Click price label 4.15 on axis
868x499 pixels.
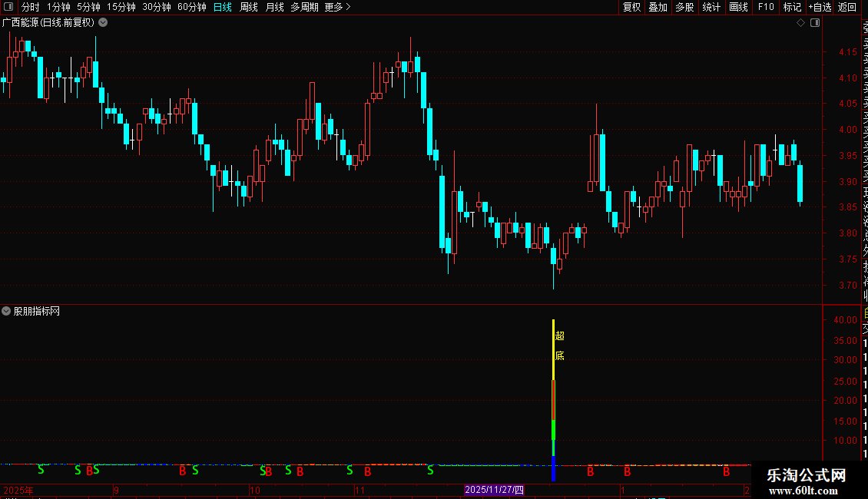click(x=847, y=52)
